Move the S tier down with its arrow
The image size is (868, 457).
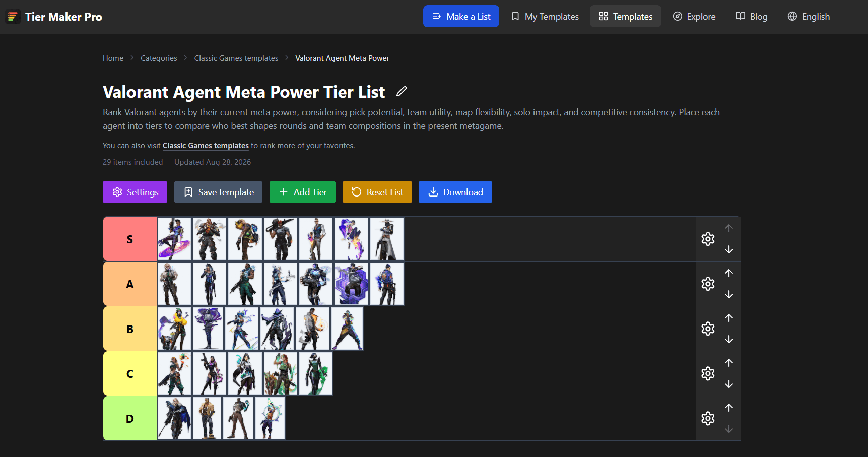(729, 250)
